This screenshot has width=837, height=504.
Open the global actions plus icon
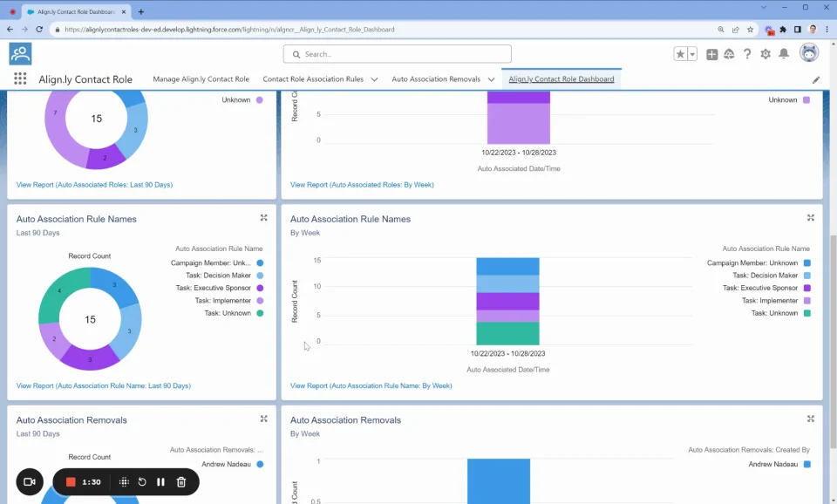click(x=711, y=54)
